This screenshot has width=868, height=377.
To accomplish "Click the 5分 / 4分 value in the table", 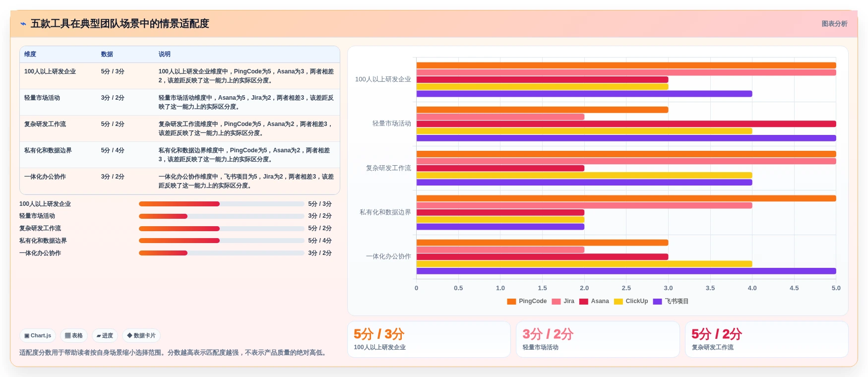I will (x=113, y=150).
